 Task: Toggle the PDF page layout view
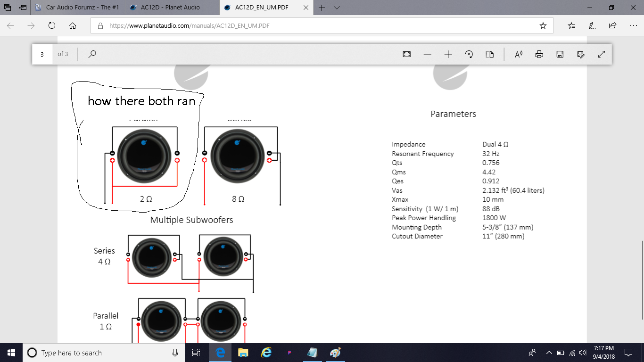(490, 54)
